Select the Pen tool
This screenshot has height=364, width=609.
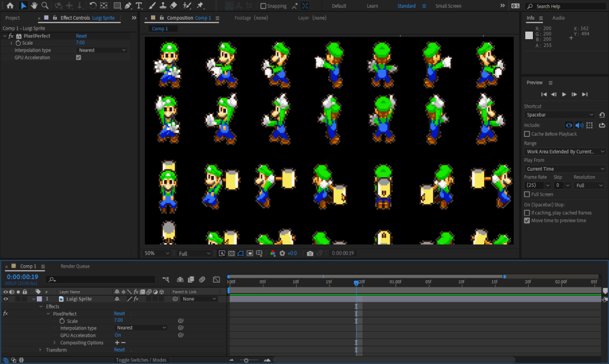click(128, 5)
